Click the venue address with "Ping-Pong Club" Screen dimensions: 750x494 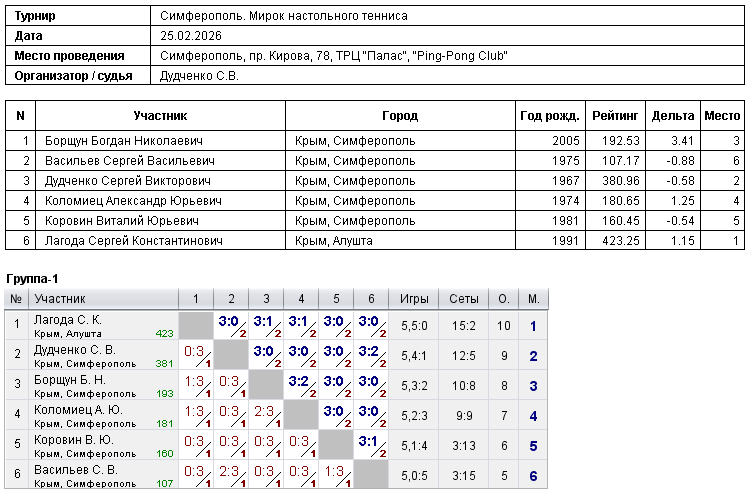tap(333, 56)
